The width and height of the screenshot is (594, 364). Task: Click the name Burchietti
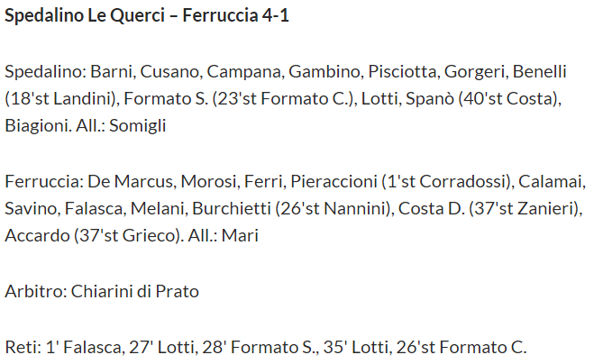[232, 209]
